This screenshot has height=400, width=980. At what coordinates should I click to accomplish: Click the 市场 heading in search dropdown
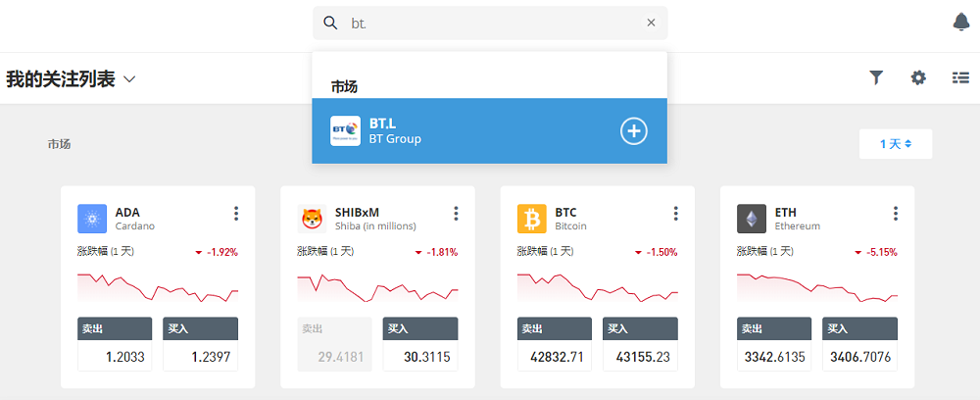[x=344, y=87]
